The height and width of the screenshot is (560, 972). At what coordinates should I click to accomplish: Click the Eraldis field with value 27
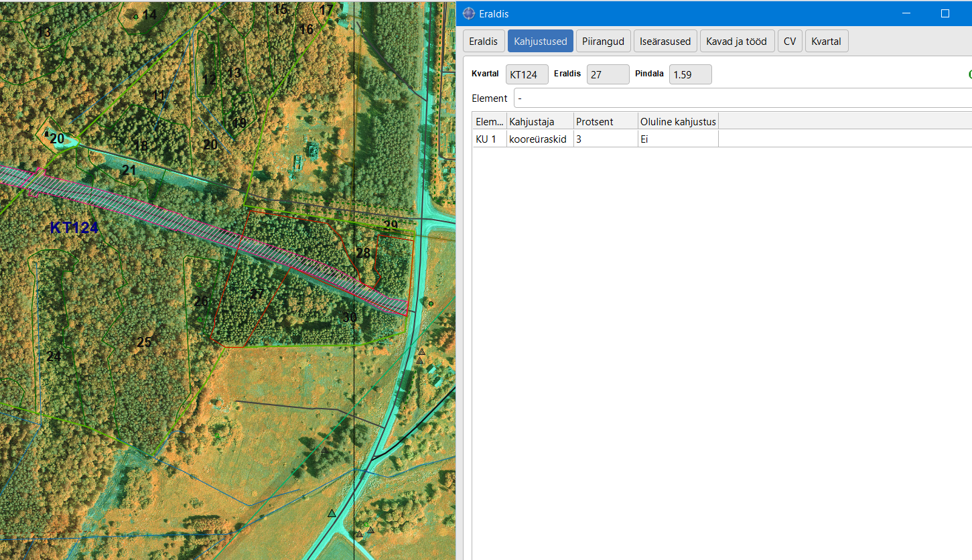tap(608, 74)
